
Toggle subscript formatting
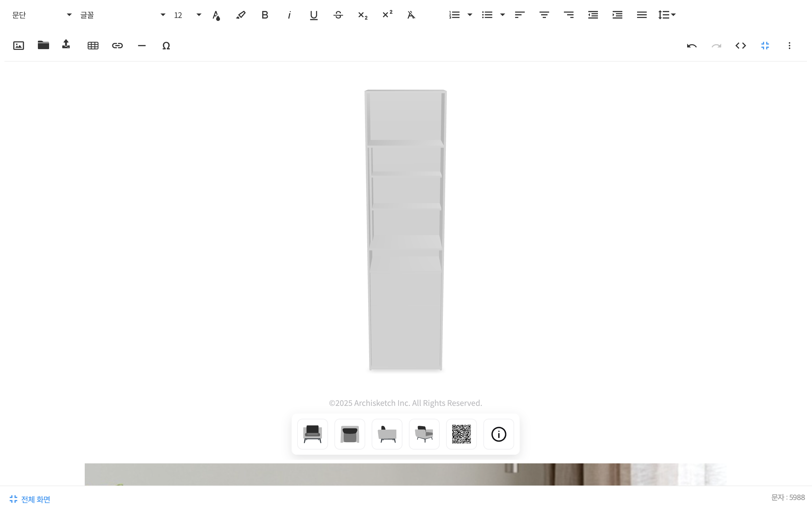point(363,15)
